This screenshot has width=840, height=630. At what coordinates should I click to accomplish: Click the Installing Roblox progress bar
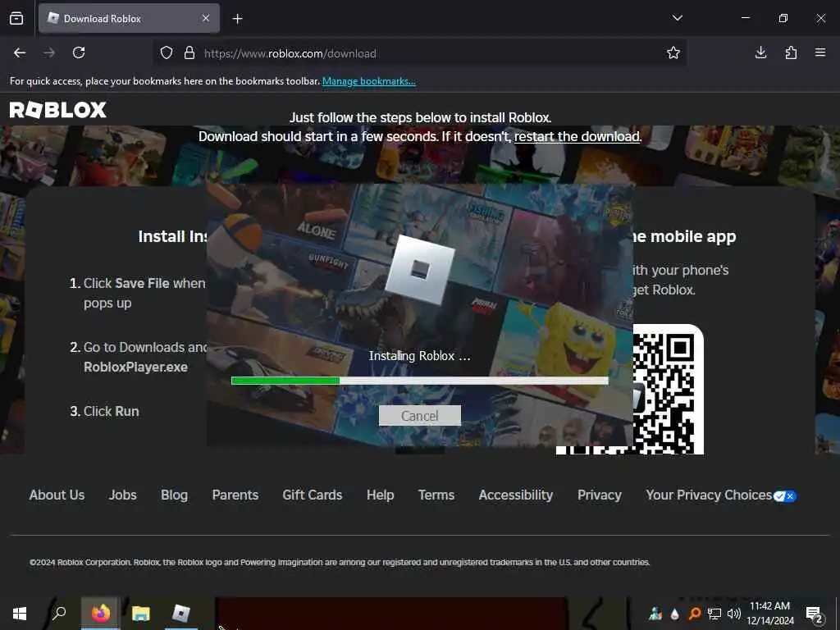tap(419, 381)
